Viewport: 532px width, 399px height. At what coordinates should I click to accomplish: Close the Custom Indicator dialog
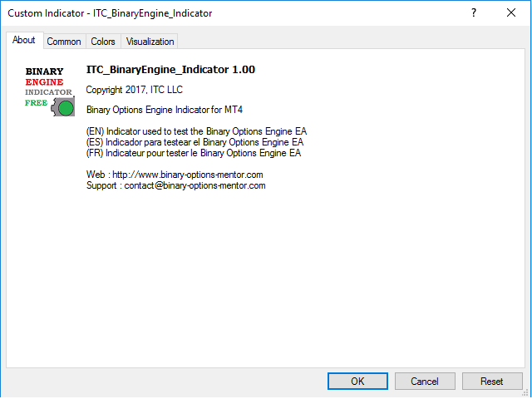pyautogui.click(x=511, y=13)
